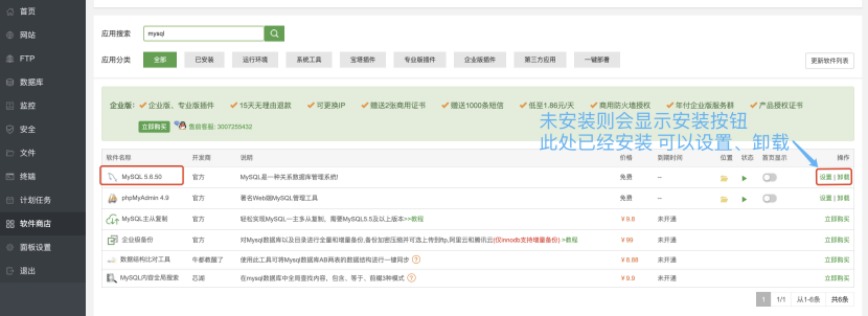
Task: Open folder location for MySQL 5.6.50
Action: tap(724, 178)
